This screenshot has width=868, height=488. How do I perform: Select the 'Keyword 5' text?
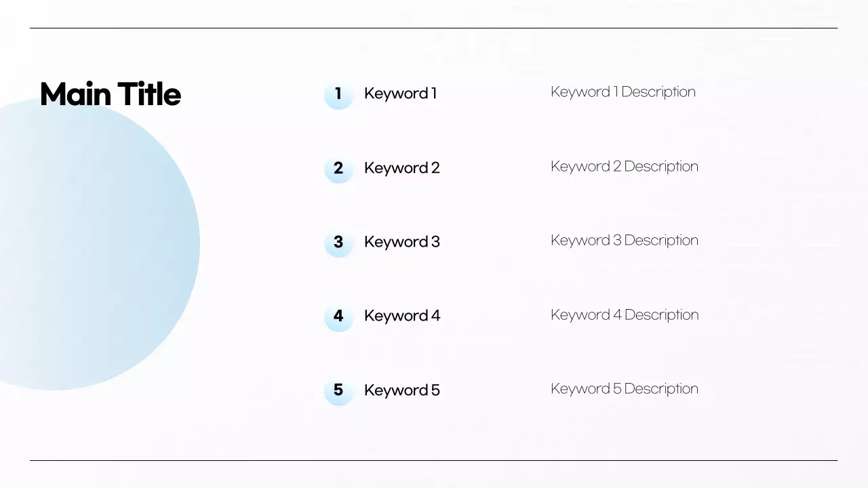pos(401,390)
